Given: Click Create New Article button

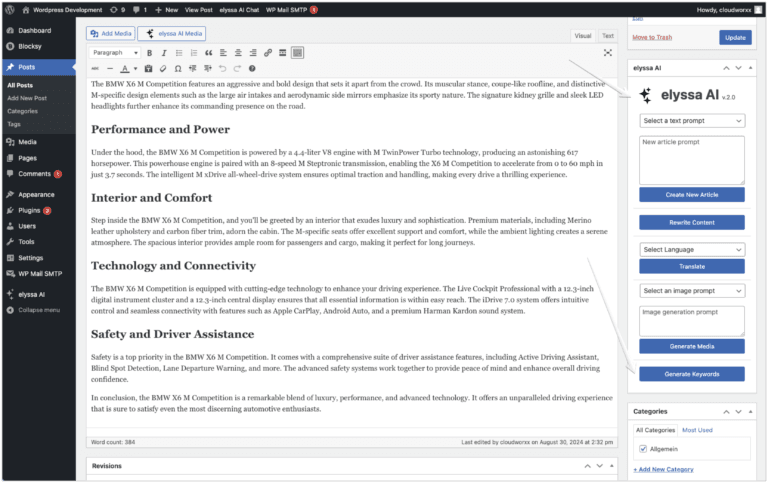Looking at the screenshot, I should tap(692, 194).
